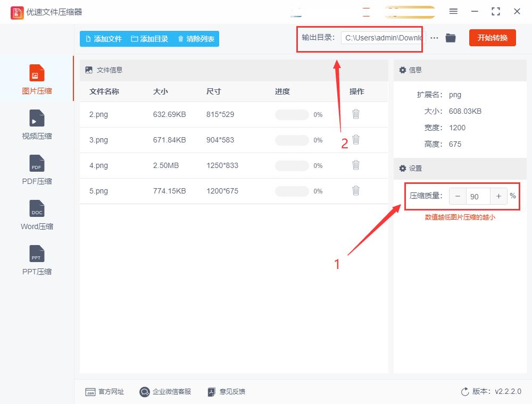Open PPT压缩 from the sidebar

pos(36,260)
